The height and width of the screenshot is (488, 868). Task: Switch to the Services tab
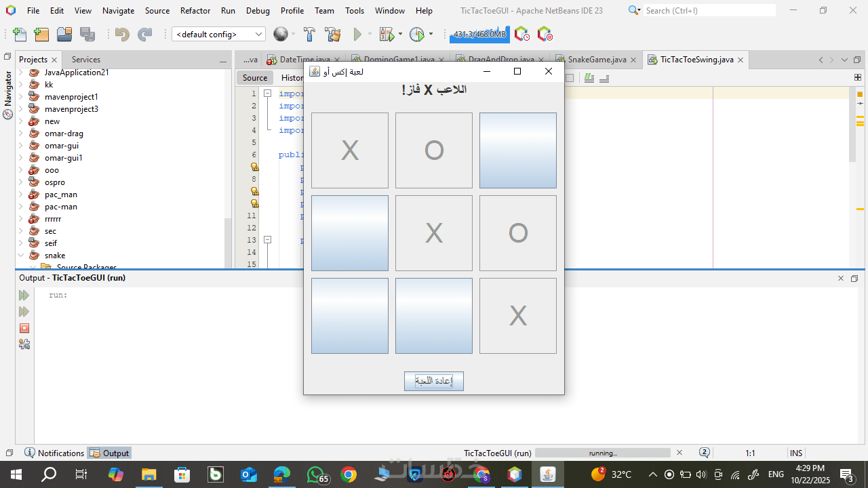(85, 60)
